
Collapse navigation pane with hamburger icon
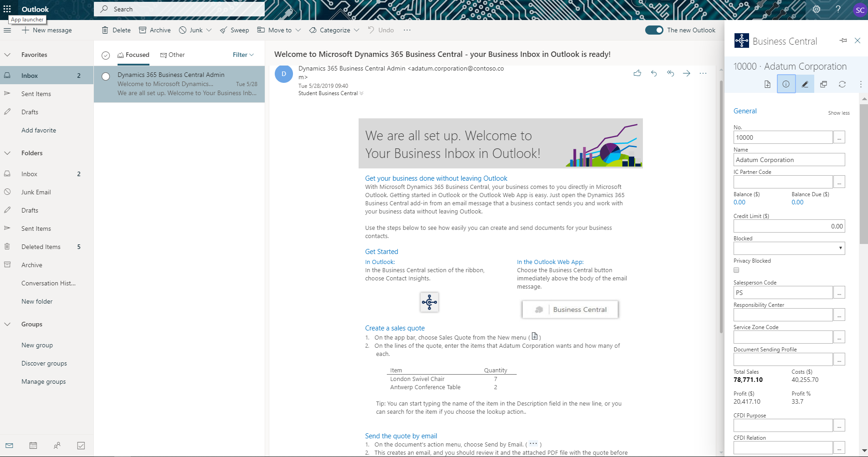point(7,30)
